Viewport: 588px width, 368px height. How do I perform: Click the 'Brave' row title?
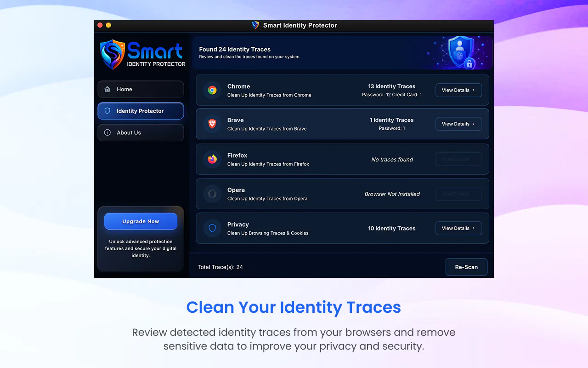coord(236,120)
